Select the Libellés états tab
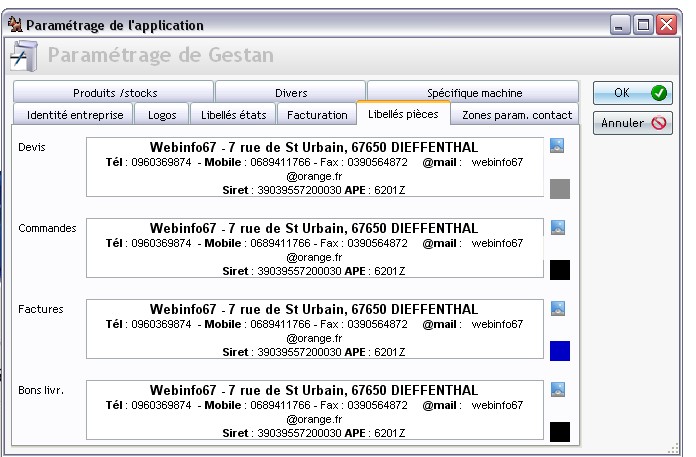This screenshot has height=457, width=696. click(230, 115)
